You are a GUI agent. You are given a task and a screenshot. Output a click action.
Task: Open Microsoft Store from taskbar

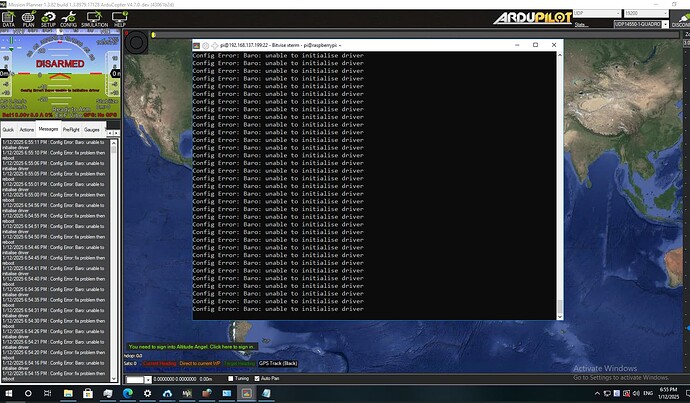click(88, 393)
